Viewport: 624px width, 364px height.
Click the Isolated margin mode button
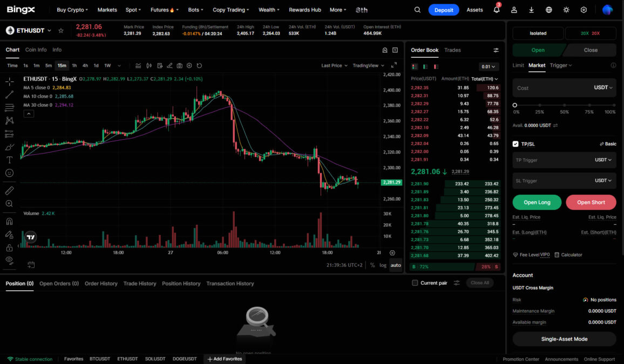[x=538, y=33]
